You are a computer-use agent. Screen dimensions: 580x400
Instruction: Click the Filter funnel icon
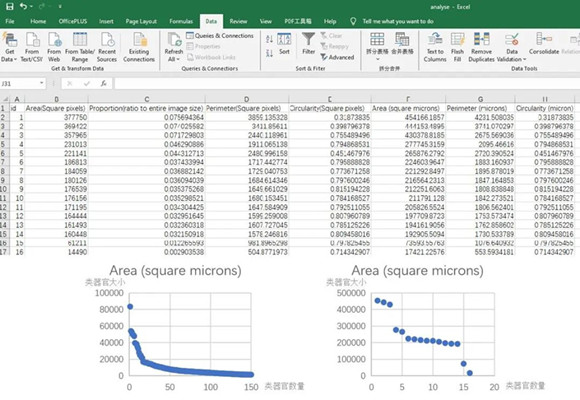308,39
